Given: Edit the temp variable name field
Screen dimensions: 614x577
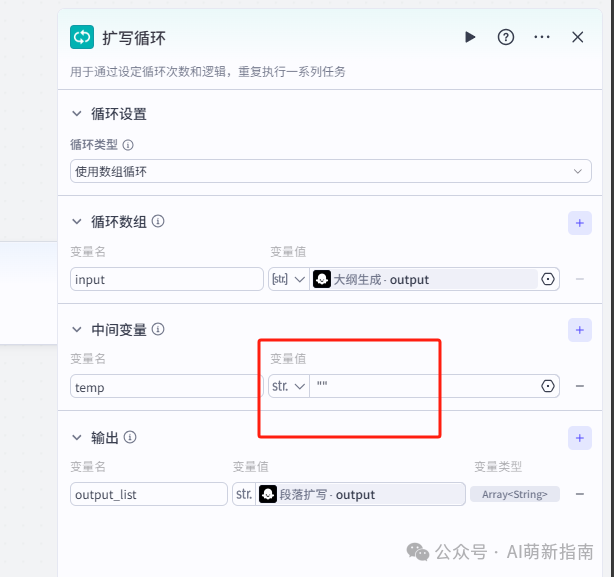Looking at the screenshot, I should coord(167,386).
